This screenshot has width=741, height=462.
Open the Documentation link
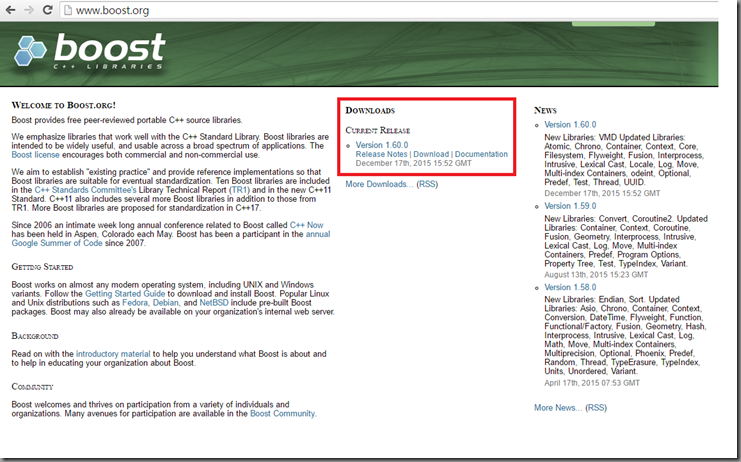pyautogui.click(x=481, y=154)
